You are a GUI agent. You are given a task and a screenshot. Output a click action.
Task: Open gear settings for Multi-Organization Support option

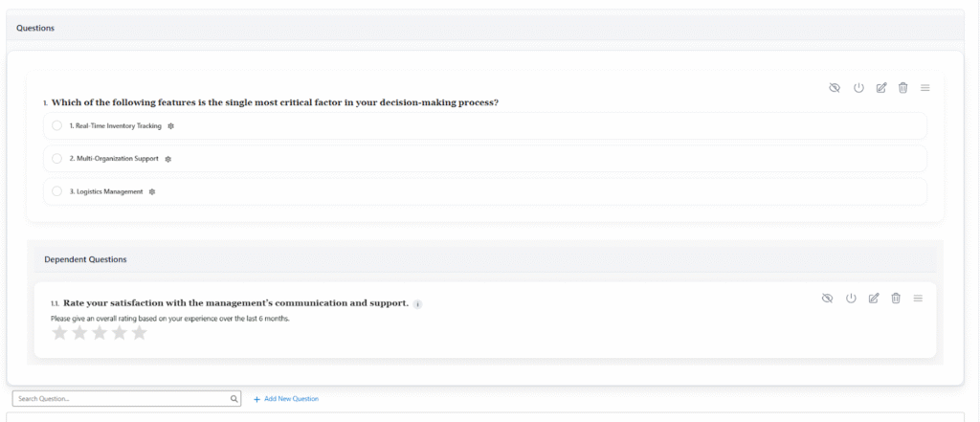point(167,159)
